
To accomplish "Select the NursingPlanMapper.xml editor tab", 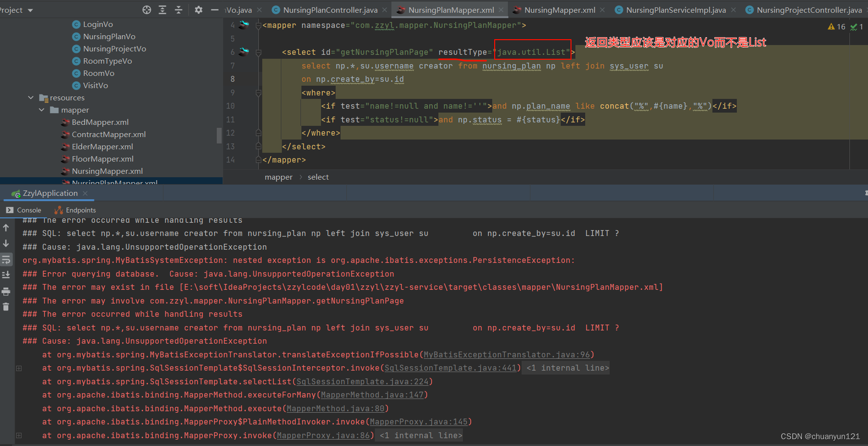I will pyautogui.click(x=451, y=10).
